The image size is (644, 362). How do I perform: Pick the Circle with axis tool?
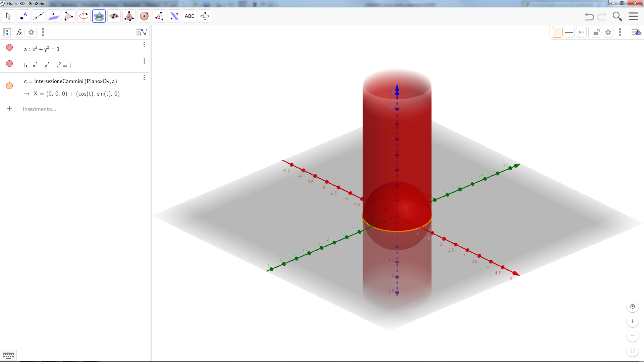coord(84,16)
